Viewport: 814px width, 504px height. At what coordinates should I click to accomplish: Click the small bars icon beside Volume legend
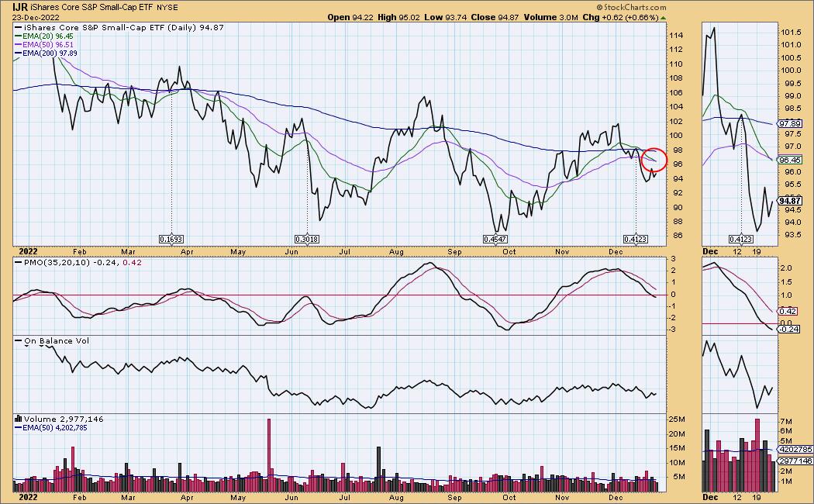[19, 419]
